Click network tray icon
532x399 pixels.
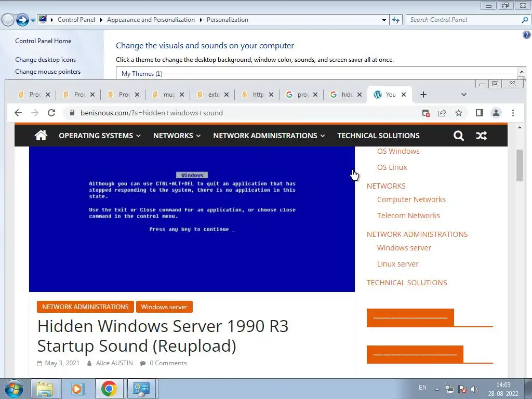(x=449, y=389)
